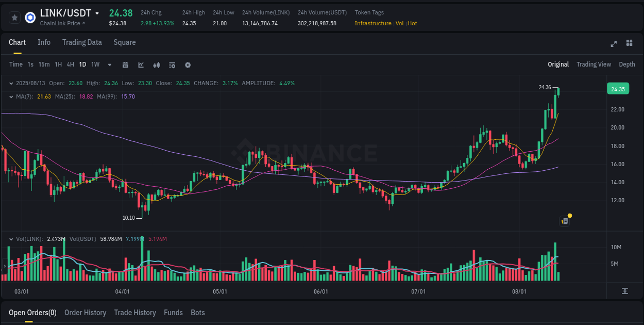Open the grid layout selector
644x325 pixels.
tap(629, 43)
